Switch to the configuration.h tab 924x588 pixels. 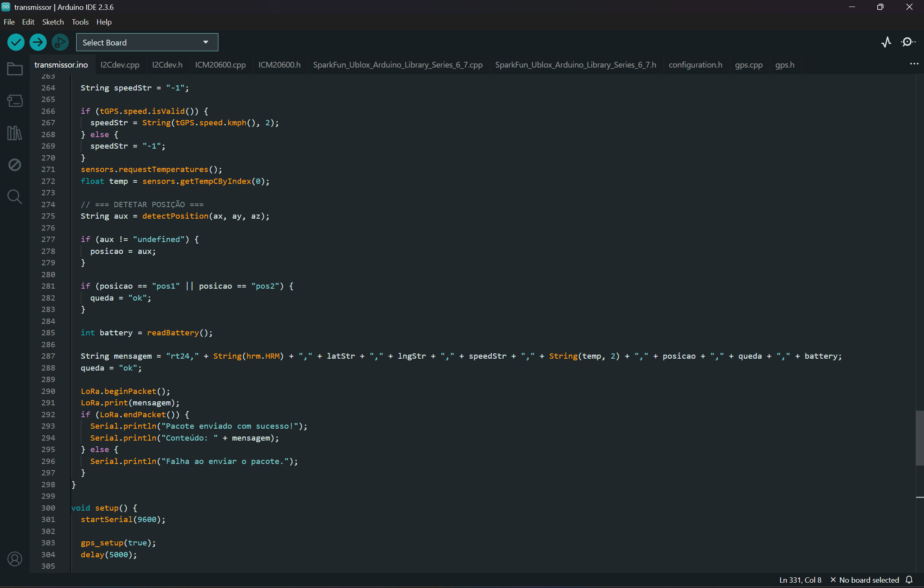pos(695,65)
